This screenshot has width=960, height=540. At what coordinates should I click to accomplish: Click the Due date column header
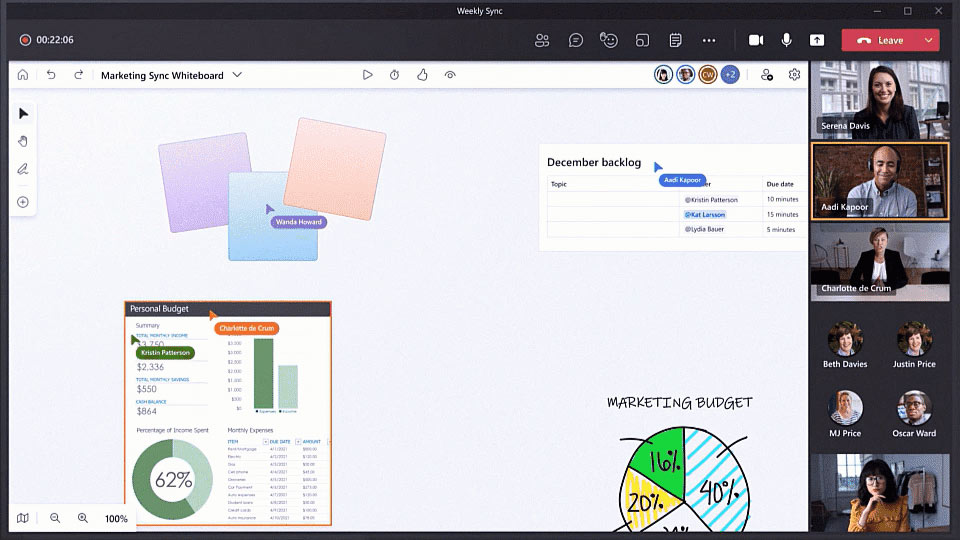click(x=780, y=184)
